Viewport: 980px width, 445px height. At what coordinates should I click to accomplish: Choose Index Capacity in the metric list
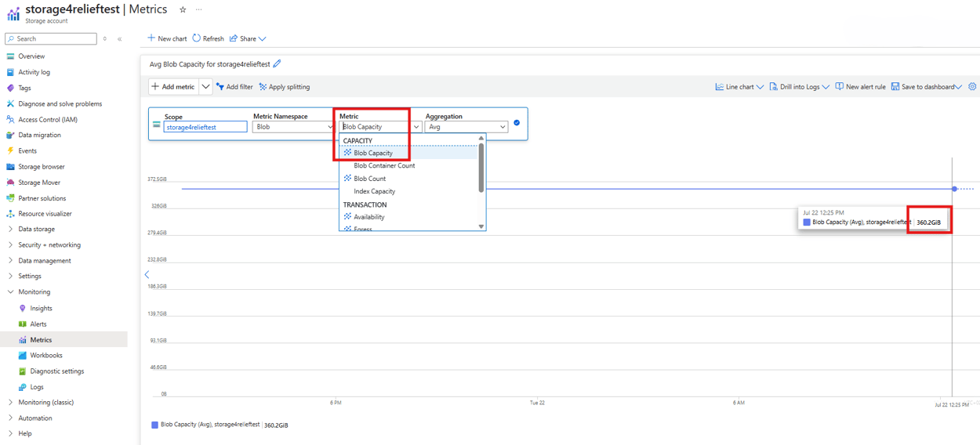(x=374, y=191)
